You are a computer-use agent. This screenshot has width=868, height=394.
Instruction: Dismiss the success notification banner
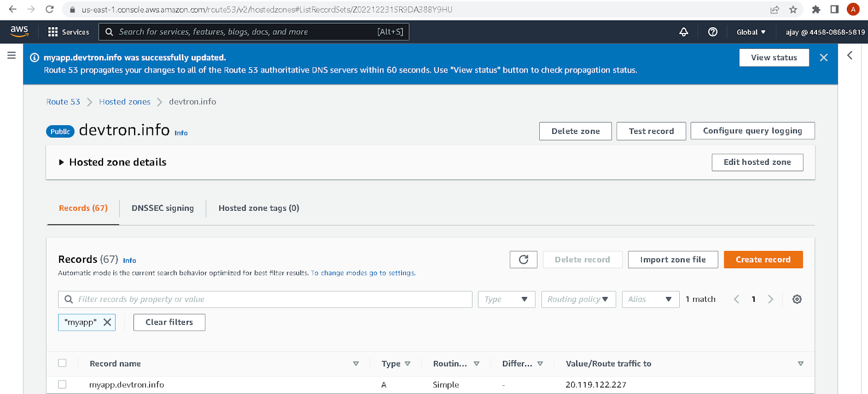(824, 57)
